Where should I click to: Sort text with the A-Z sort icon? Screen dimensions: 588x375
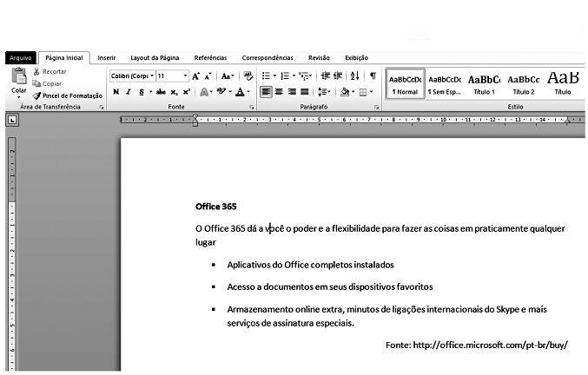354,76
